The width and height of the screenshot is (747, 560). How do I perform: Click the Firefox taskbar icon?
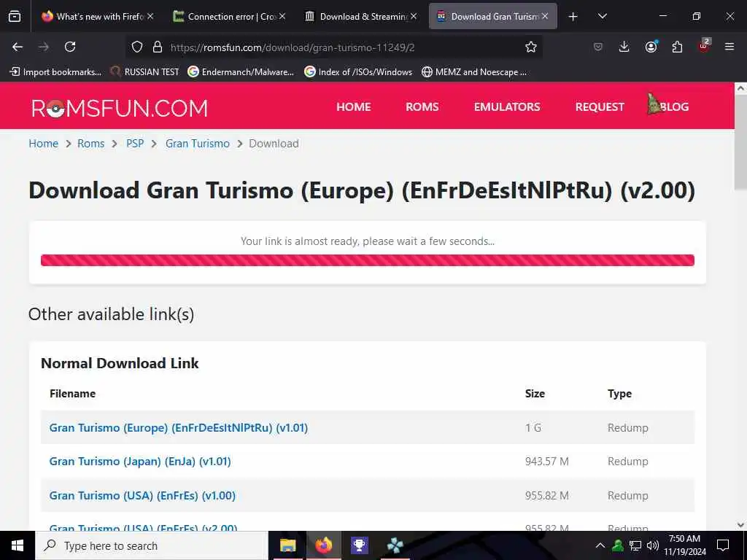click(323, 545)
